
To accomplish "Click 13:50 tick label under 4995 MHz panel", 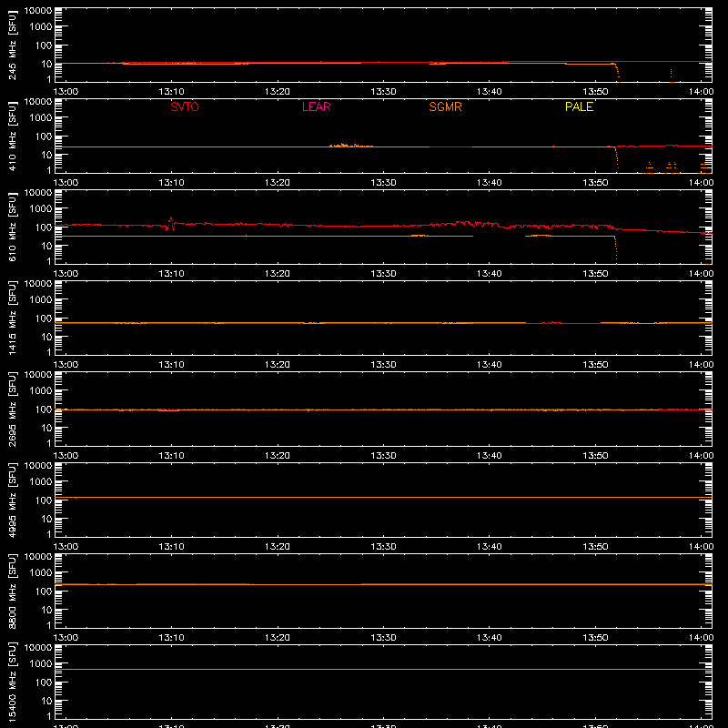I will tap(595, 547).
